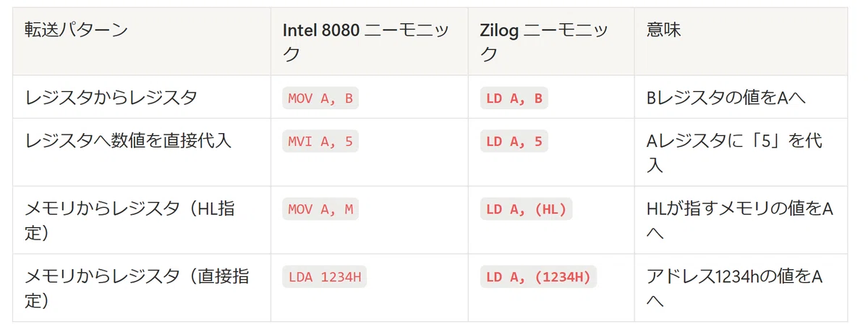Select the MOV A, M code snippet
The height and width of the screenshot is (335, 868).
[320, 209]
